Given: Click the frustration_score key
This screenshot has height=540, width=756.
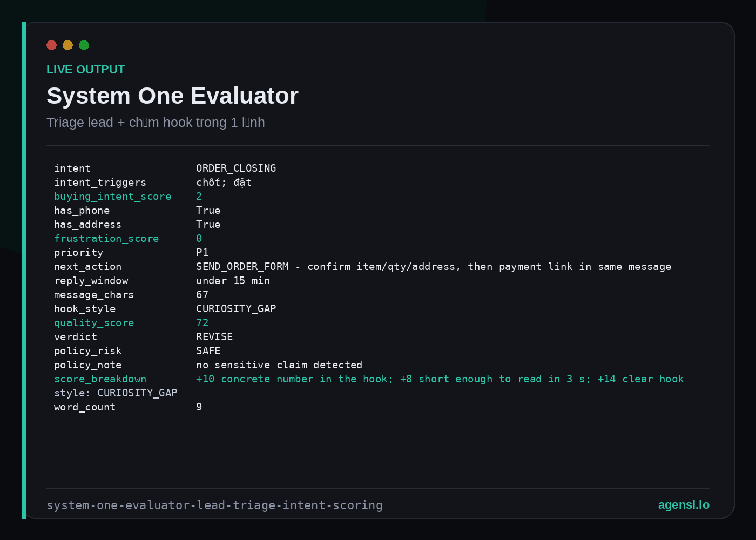Looking at the screenshot, I should [106, 239].
